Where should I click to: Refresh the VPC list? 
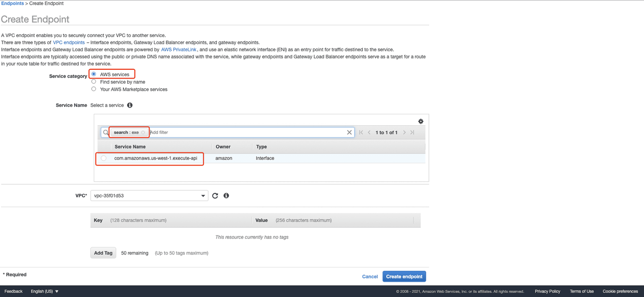click(x=215, y=195)
